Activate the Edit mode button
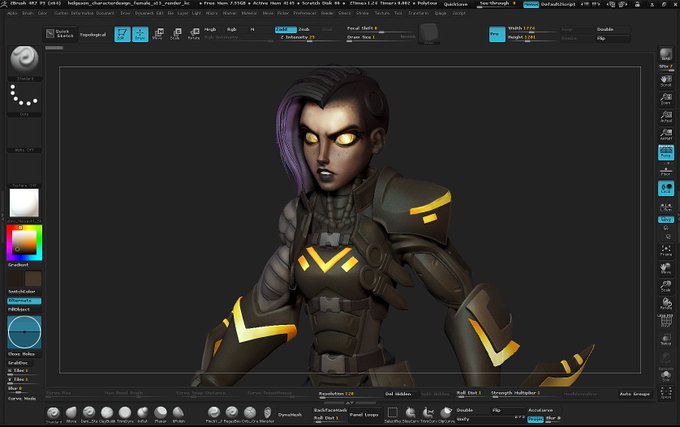 point(122,34)
